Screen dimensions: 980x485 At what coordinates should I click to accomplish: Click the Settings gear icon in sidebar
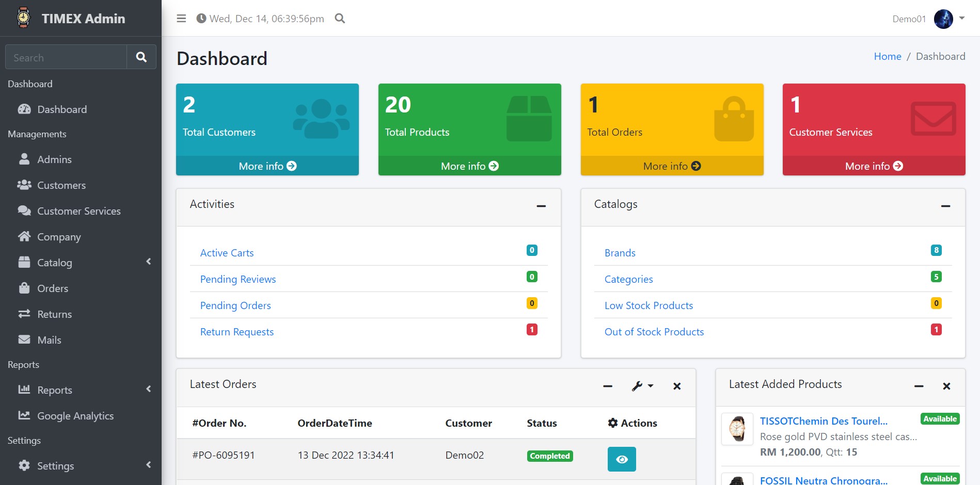(x=24, y=465)
